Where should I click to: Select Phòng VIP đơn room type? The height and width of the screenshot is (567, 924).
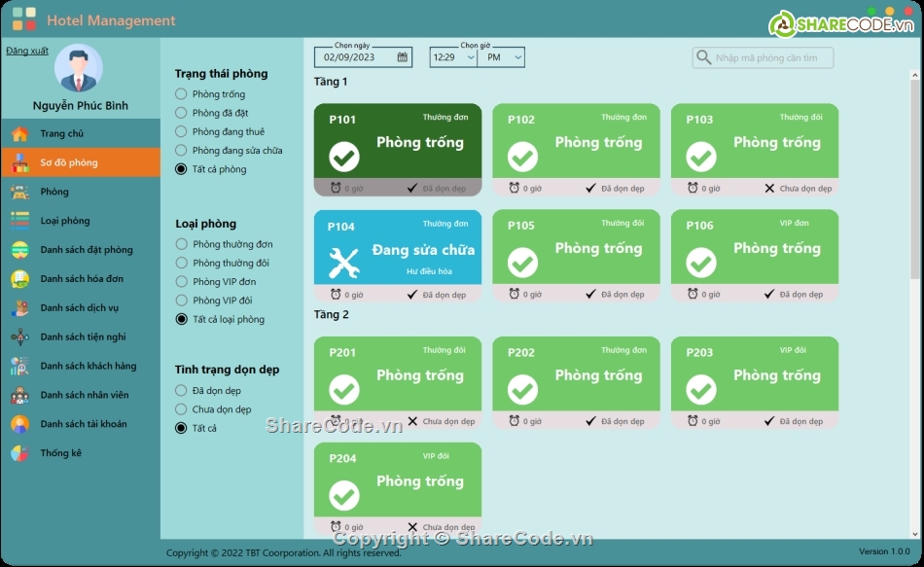(x=181, y=282)
